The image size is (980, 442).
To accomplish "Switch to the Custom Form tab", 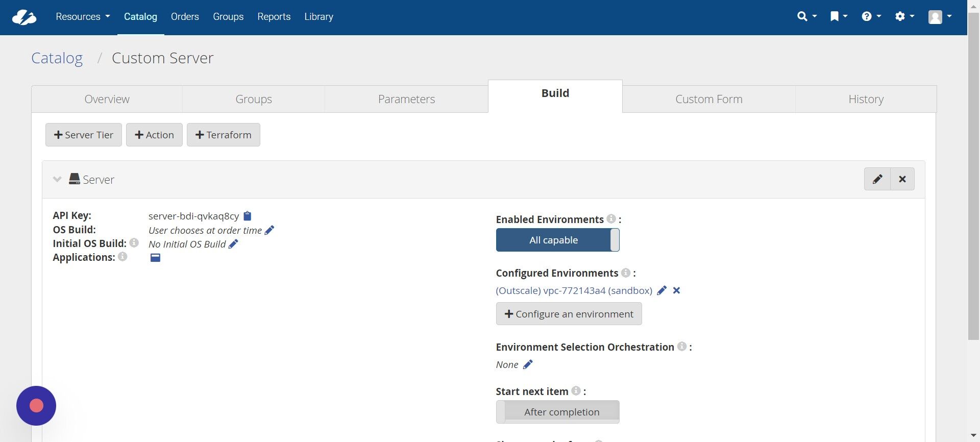I will (x=709, y=99).
